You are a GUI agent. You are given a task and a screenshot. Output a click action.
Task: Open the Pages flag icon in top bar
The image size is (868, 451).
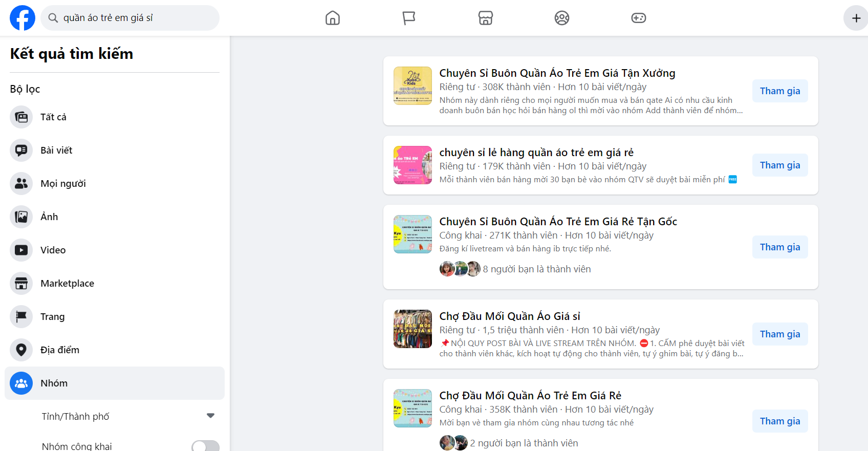coord(408,18)
